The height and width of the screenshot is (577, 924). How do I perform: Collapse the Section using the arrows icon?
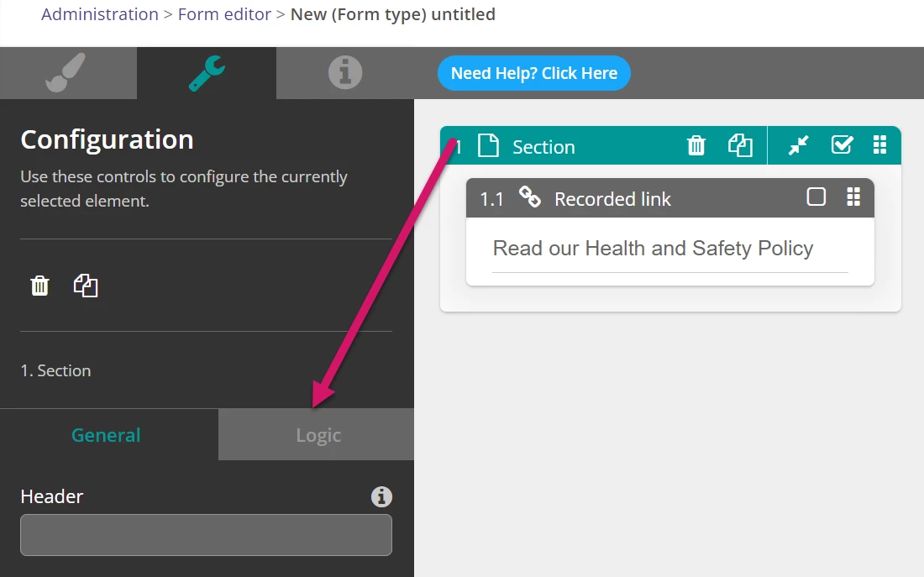799,145
